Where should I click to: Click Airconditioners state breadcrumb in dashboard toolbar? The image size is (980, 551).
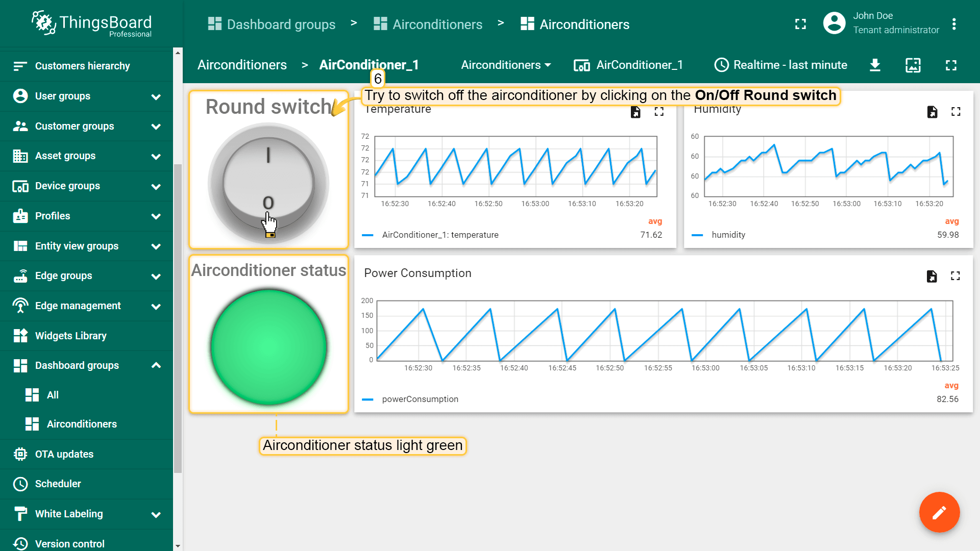[x=242, y=65]
